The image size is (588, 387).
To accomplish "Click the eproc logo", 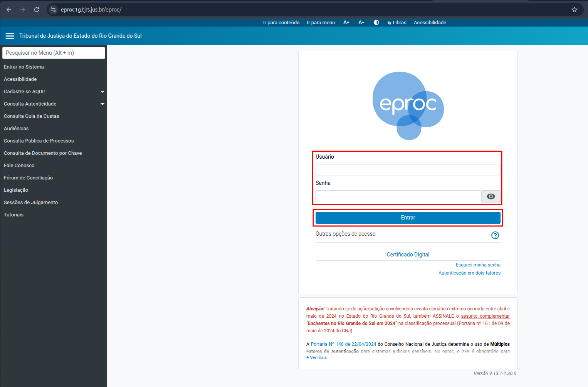I will pyautogui.click(x=408, y=106).
